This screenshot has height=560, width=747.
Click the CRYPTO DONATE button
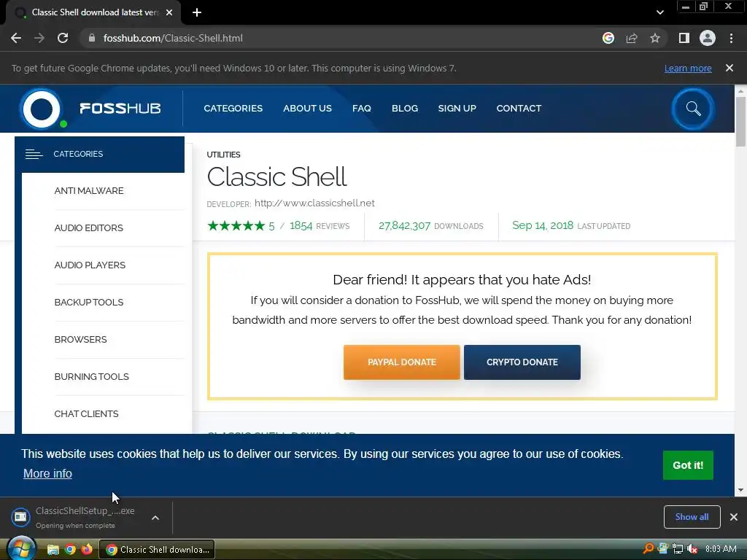[522, 362]
